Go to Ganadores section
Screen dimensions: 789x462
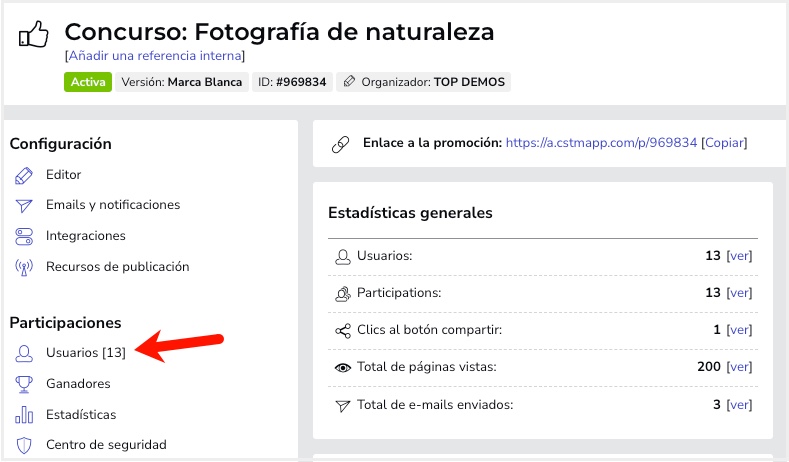78,384
